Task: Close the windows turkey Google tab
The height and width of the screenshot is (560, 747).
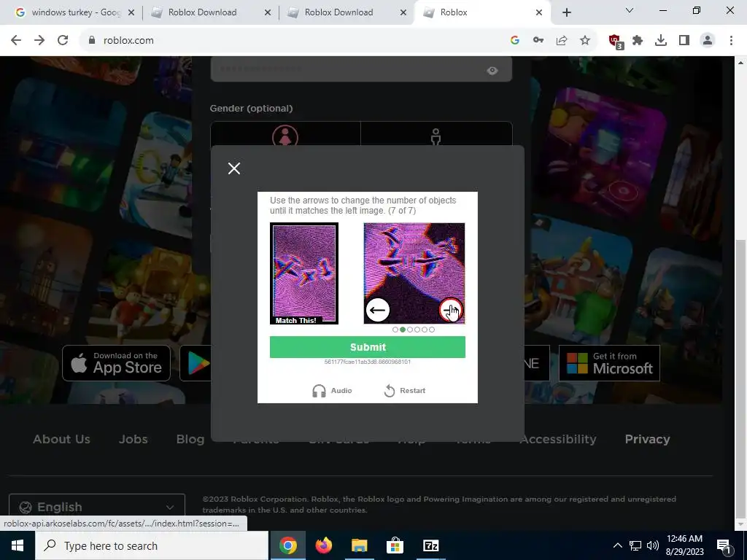Action: click(131, 13)
